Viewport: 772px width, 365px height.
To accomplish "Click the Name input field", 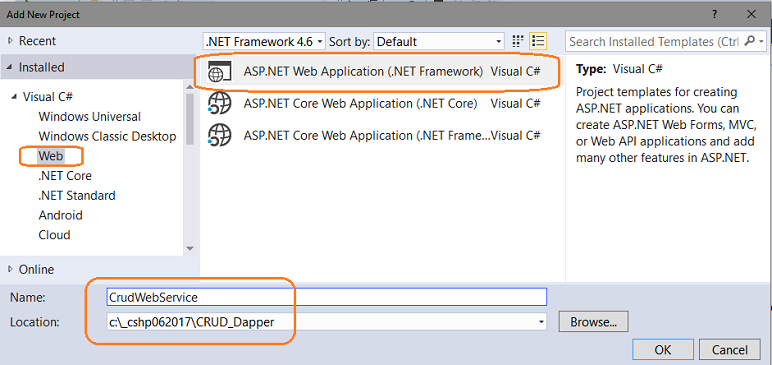I will point(326,297).
